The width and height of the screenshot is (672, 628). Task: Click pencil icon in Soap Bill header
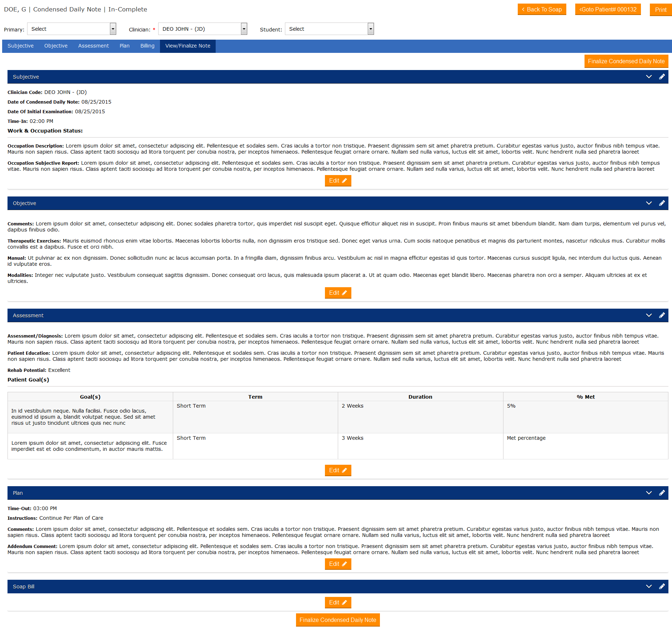[662, 587]
